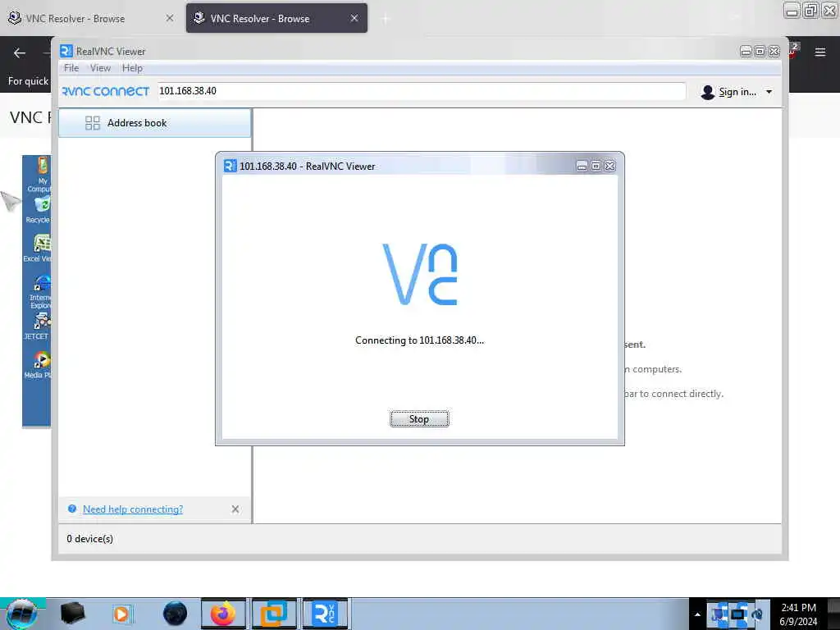Open the File menu in RealVNC Viewer
Image resolution: width=840 pixels, height=630 pixels.
pos(71,68)
